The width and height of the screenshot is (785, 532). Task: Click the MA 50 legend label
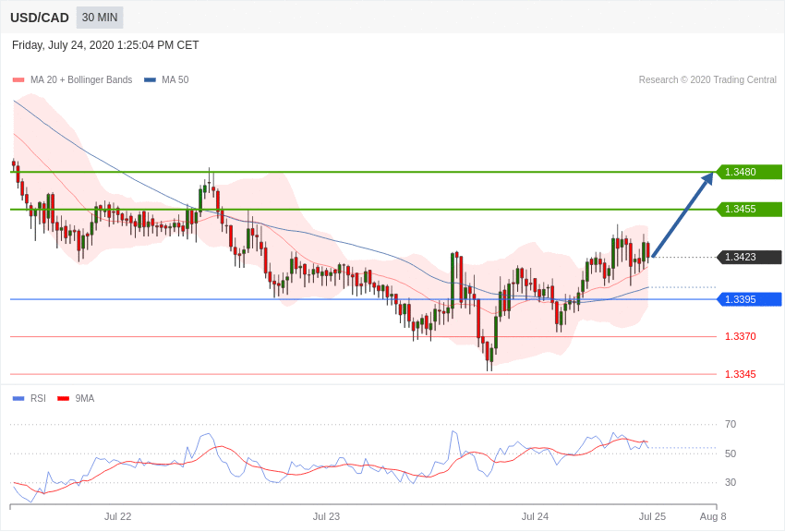[x=175, y=80]
